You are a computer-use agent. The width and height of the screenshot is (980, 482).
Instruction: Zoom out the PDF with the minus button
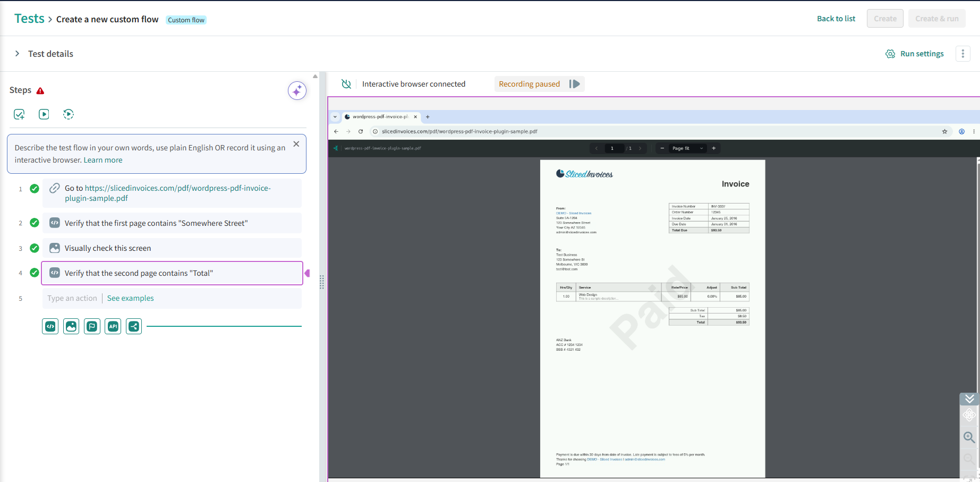(x=662, y=148)
